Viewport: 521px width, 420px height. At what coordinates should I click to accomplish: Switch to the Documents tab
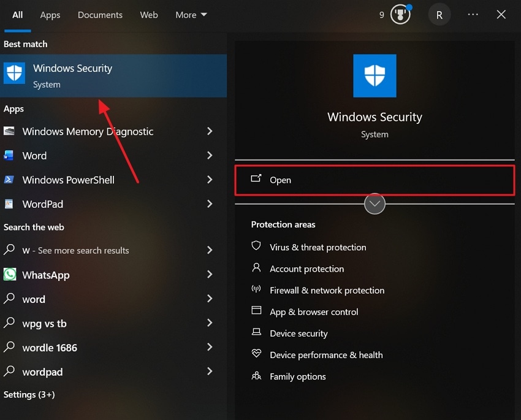click(100, 15)
